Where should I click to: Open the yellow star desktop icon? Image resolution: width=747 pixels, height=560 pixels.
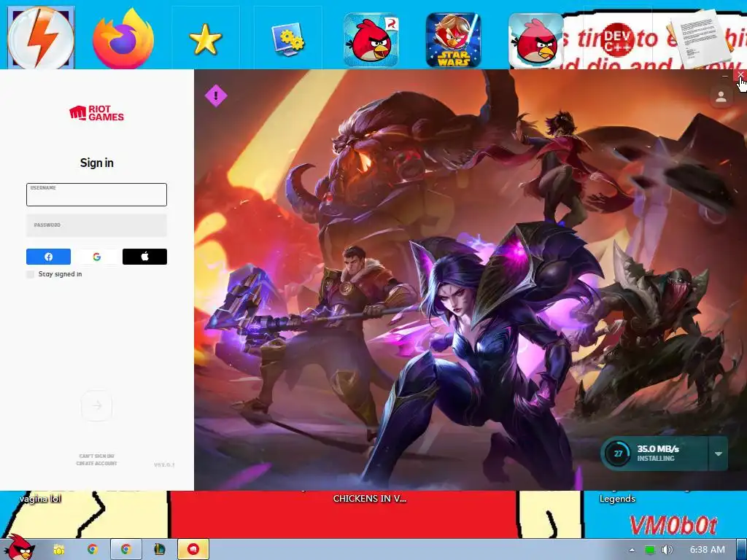click(205, 39)
